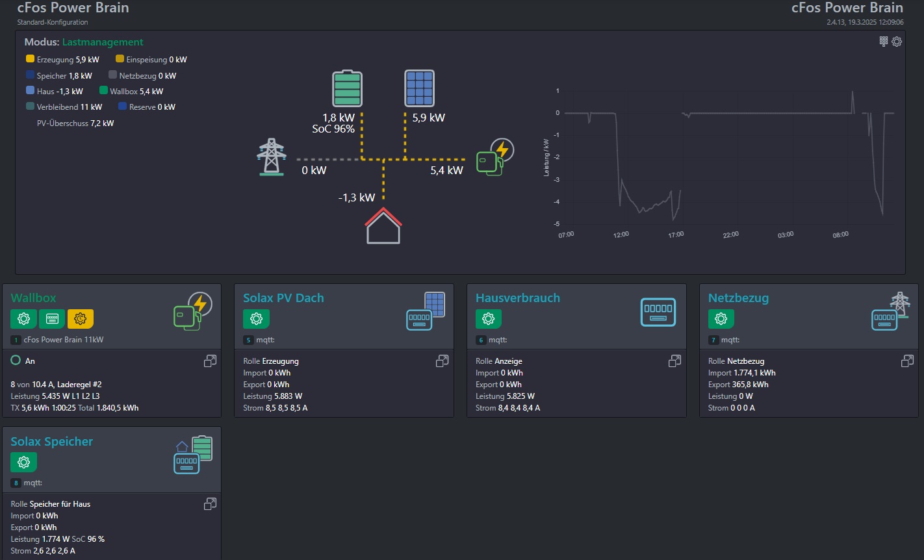Image resolution: width=924 pixels, height=560 pixels.
Task: Click the -1,3 kW house flow label
Action: [357, 197]
